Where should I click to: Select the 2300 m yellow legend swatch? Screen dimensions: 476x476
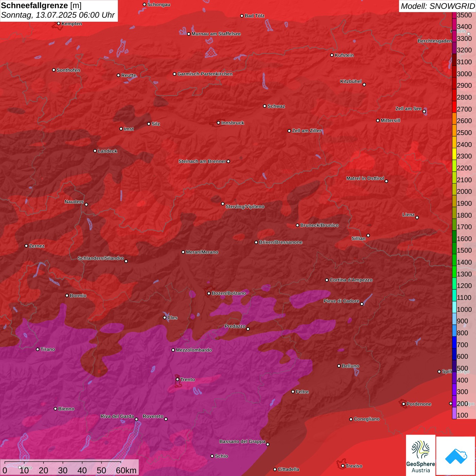click(454, 154)
